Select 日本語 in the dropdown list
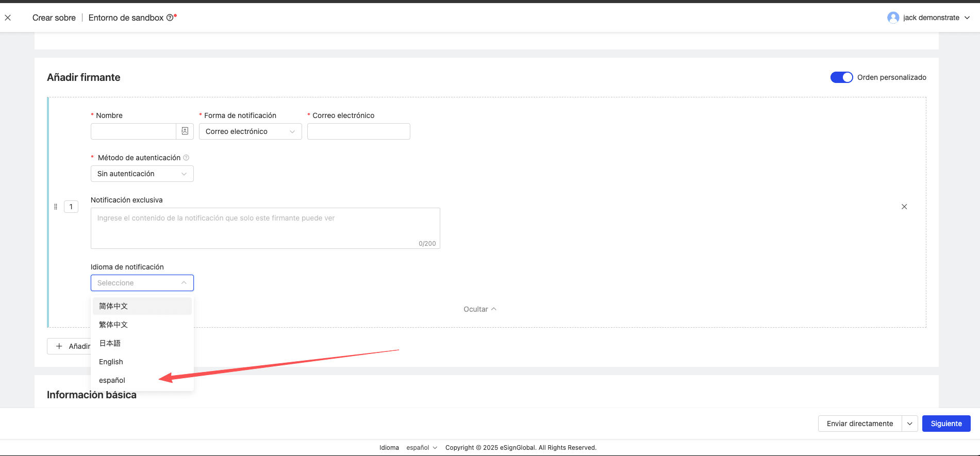 110,343
